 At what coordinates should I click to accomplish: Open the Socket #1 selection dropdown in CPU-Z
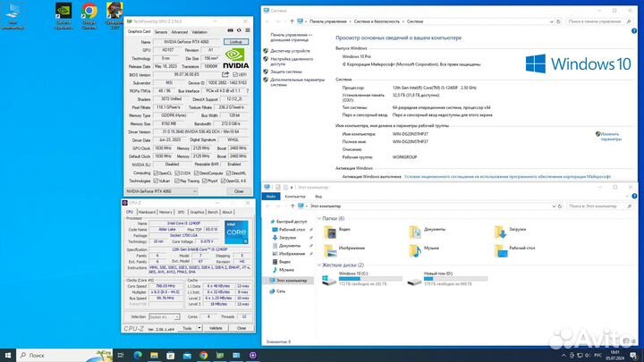(x=164, y=316)
